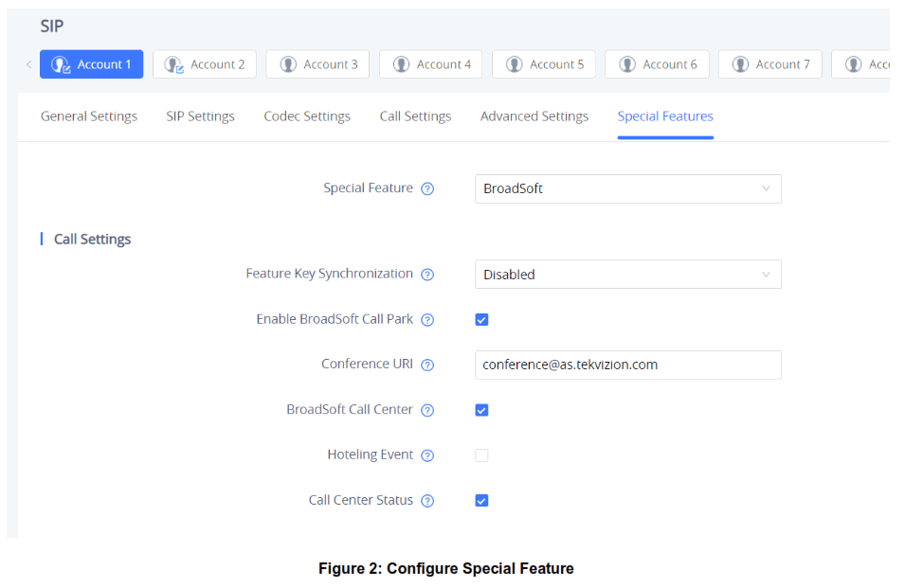Enable the Hoteling Event checkbox
This screenshot has height=588, width=905.
(x=481, y=455)
